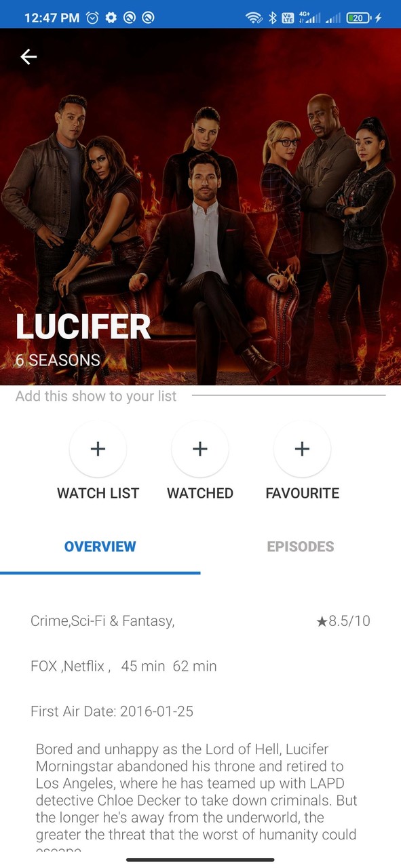Viewport: 401px width, 868px height.
Task: Tap the LUCIFER show title
Action: tap(83, 328)
